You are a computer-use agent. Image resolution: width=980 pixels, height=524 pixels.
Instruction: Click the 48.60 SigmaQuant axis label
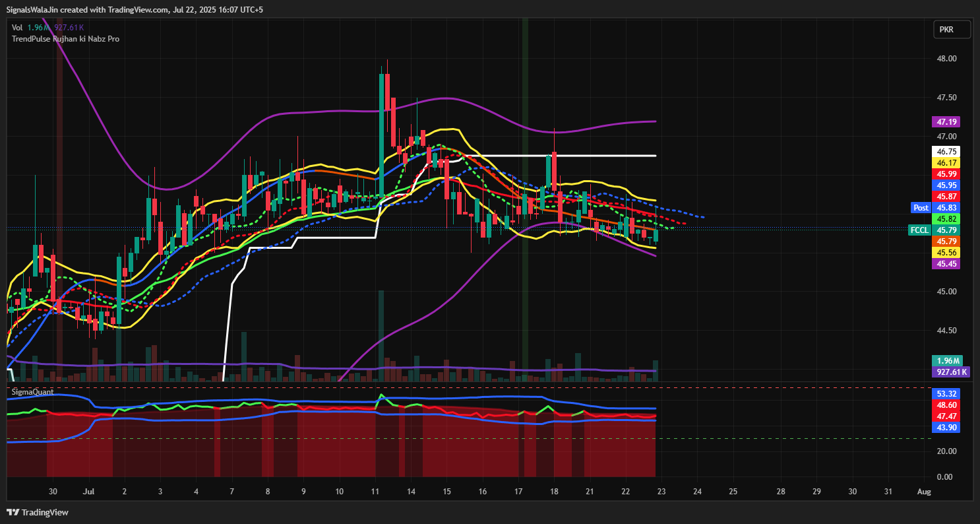tap(946, 405)
